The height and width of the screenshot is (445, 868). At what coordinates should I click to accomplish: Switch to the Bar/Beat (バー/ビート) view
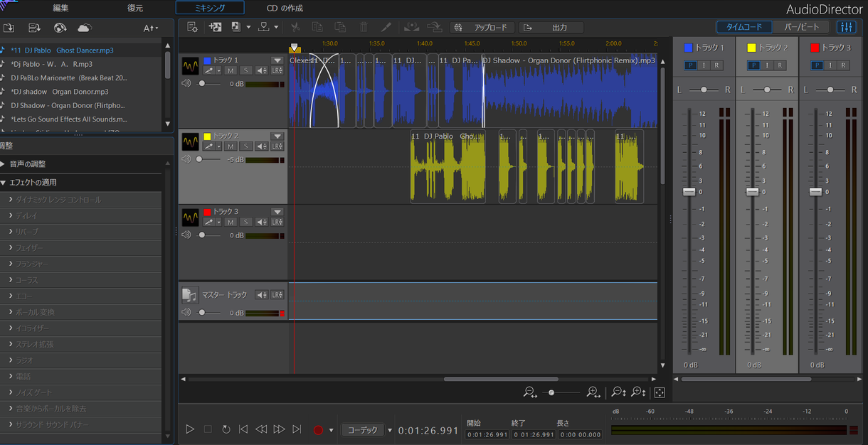(801, 27)
